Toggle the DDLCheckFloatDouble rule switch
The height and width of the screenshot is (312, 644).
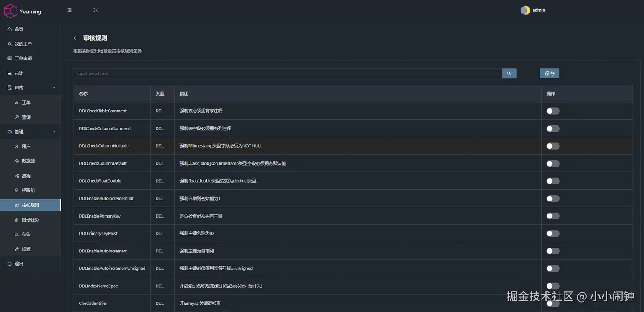point(553,181)
